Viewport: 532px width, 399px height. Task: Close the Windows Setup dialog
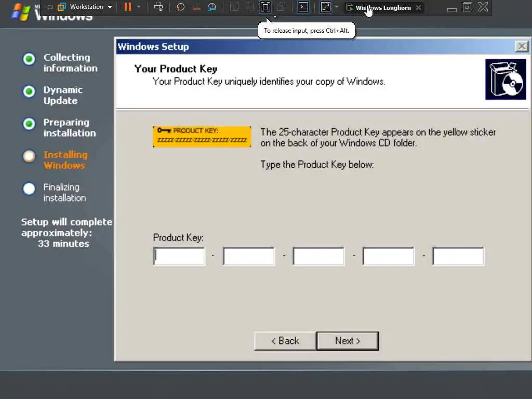pyautogui.click(x=522, y=46)
